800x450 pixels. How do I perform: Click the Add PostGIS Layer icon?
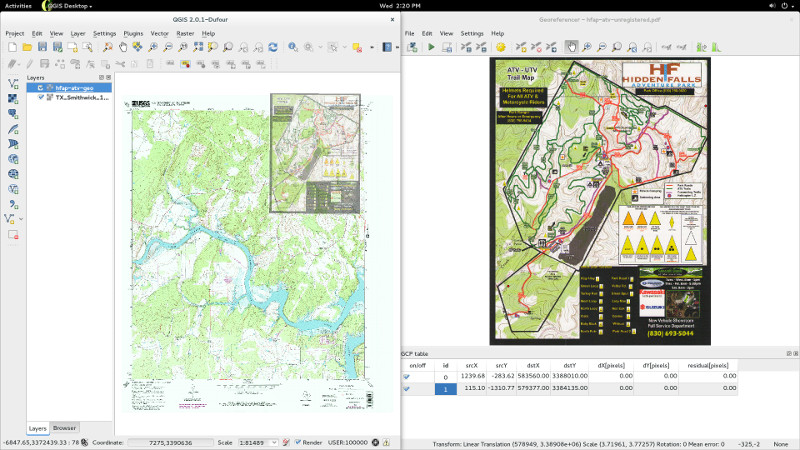[x=13, y=114]
